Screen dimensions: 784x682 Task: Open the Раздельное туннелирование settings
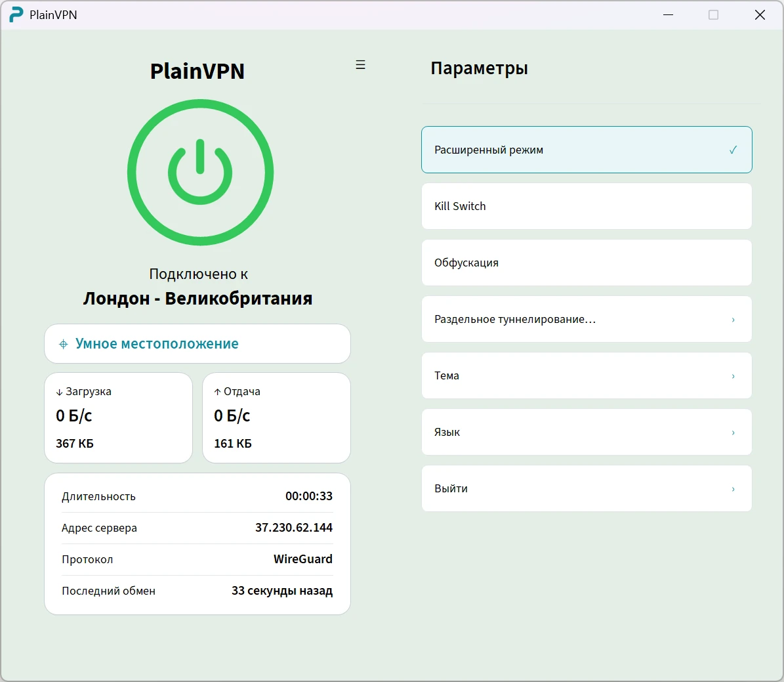pyautogui.click(x=587, y=319)
